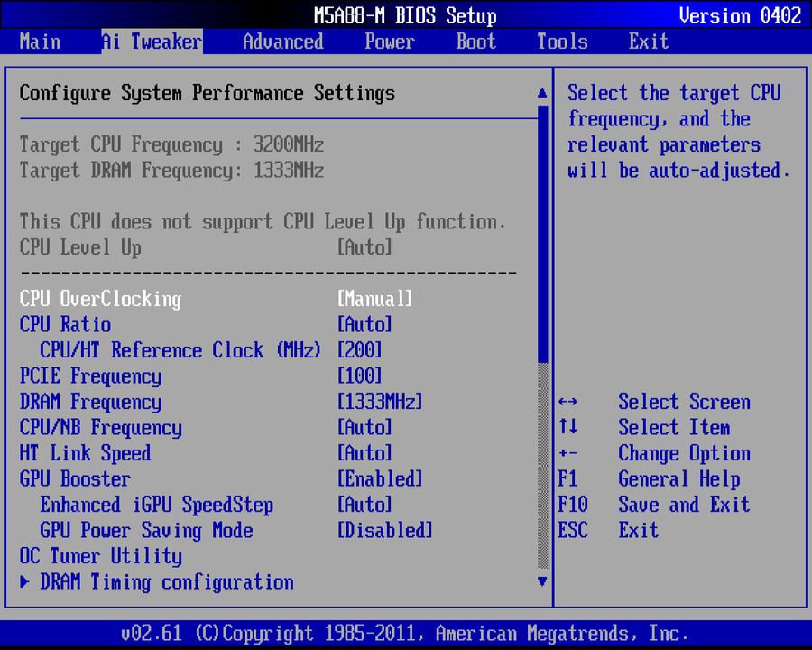Image resolution: width=812 pixels, height=650 pixels.
Task: Select the Ai Tweaker tab
Action: (x=152, y=42)
